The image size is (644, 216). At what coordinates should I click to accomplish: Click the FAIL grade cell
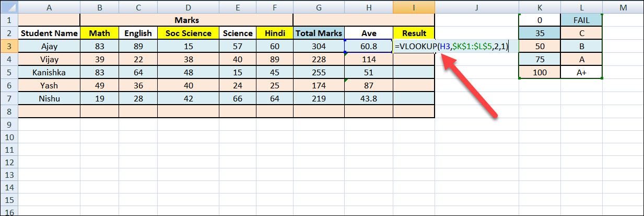(581, 20)
